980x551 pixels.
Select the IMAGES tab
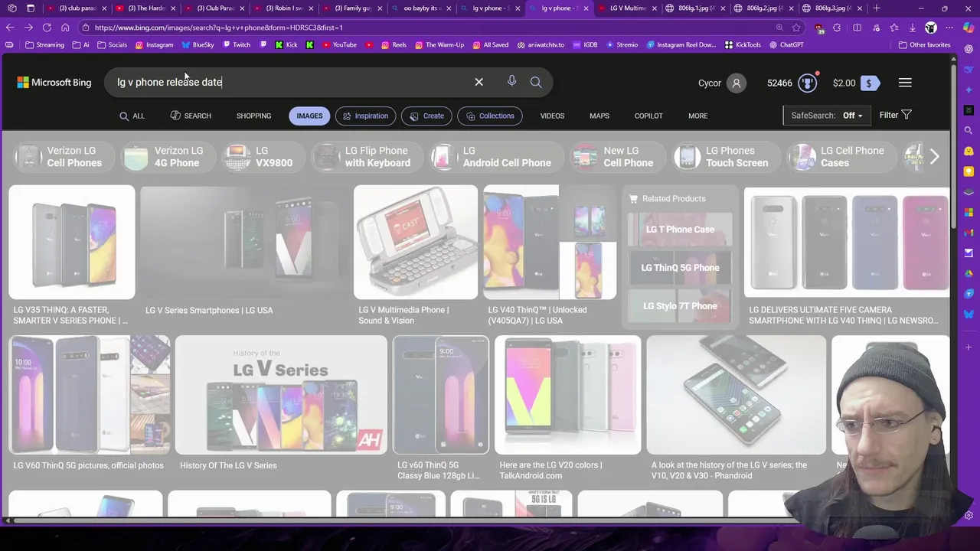click(309, 116)
